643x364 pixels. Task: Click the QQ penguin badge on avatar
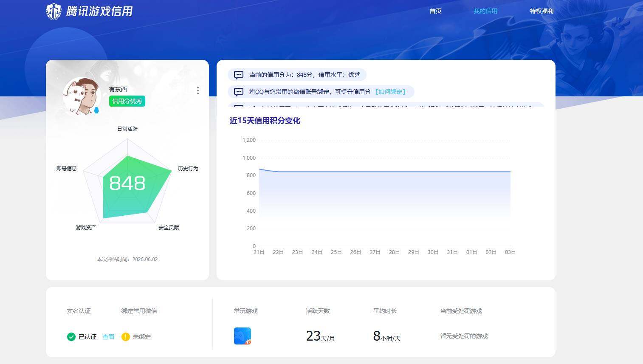click(96, 110)
